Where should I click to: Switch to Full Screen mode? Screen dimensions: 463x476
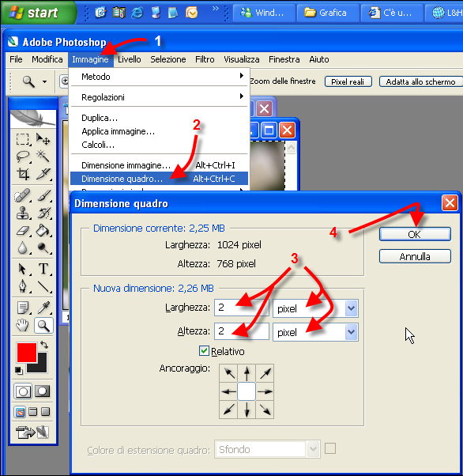[46, 412]
